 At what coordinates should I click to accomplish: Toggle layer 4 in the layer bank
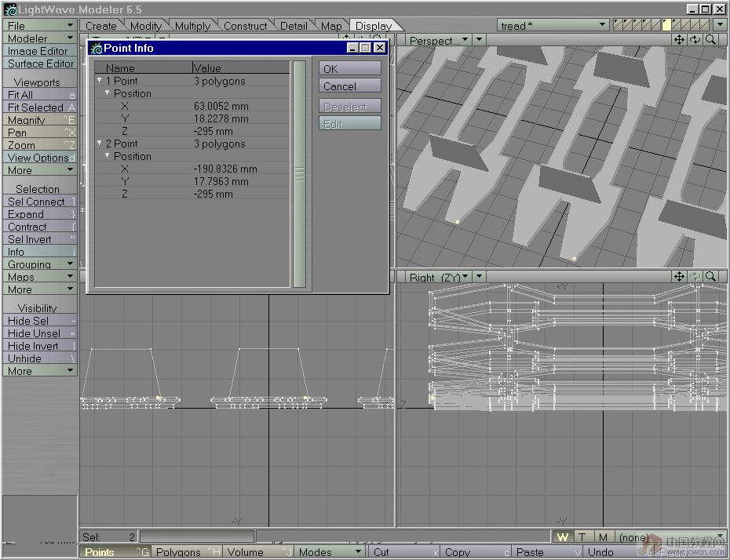pyautogui.click(x=647, y=25)
